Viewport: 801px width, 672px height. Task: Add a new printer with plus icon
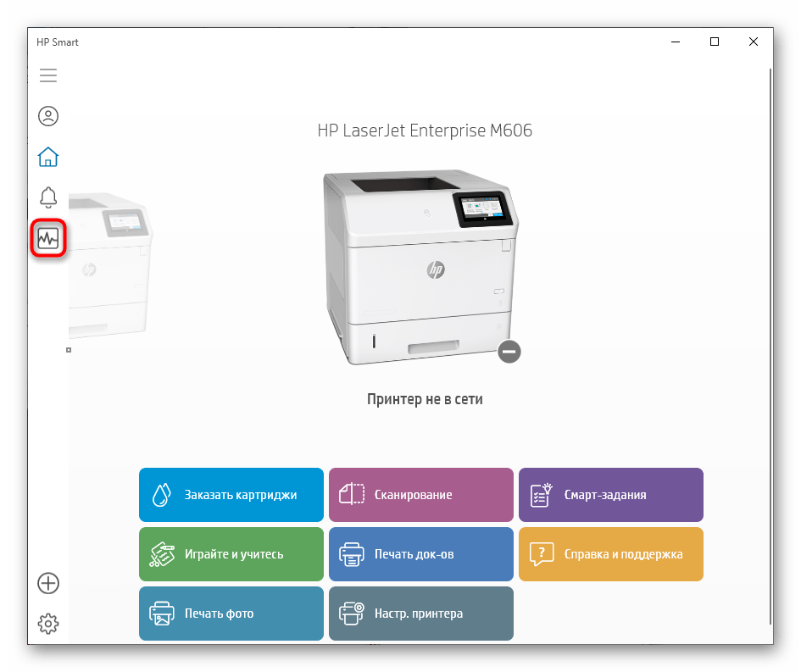click(x=48, y=583)
